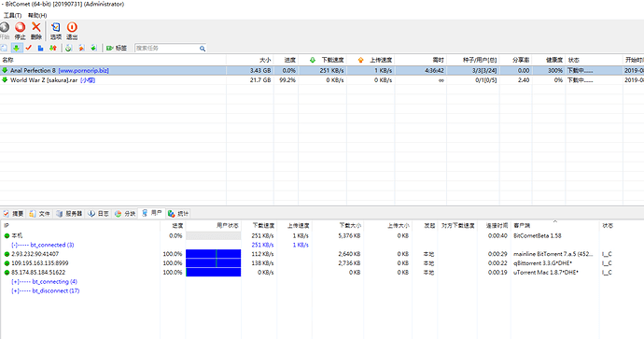
Task: Click into the search tasks (搜索任务) field
Action: [x=167, y=49]
